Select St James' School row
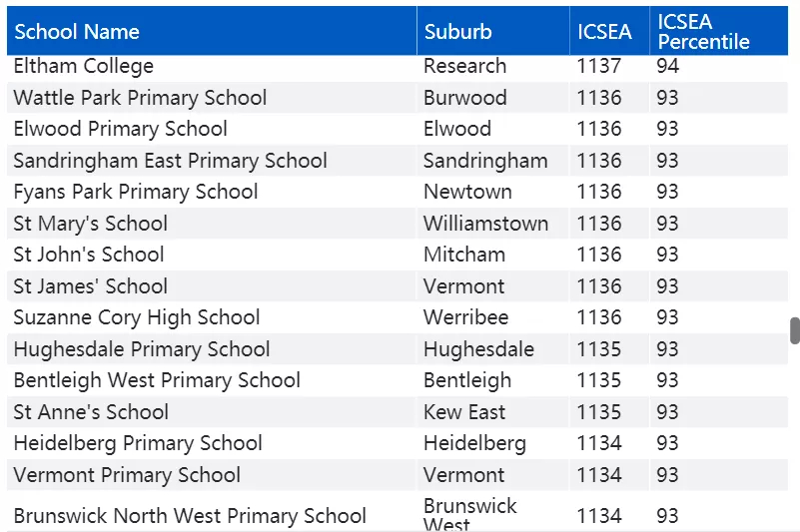This screenshot has width=800, height=532. [x=398, y=286]
